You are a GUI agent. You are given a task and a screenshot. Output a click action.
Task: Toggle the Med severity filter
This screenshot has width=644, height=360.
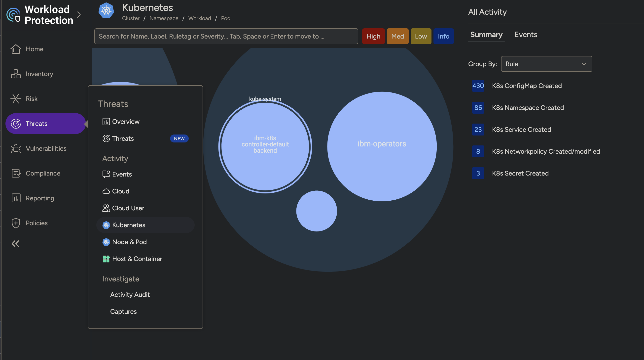click(397, 36)
